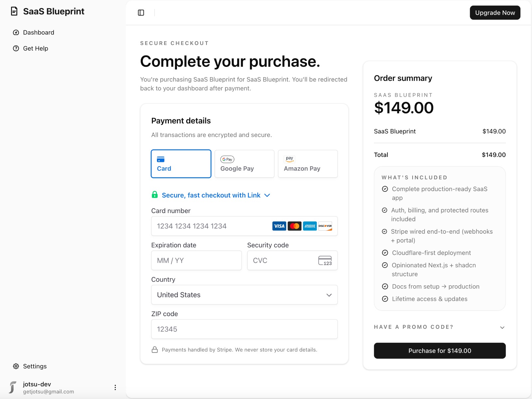Select Google Pay as payment method
Viewport: 532px width, 399px height.
244,164
